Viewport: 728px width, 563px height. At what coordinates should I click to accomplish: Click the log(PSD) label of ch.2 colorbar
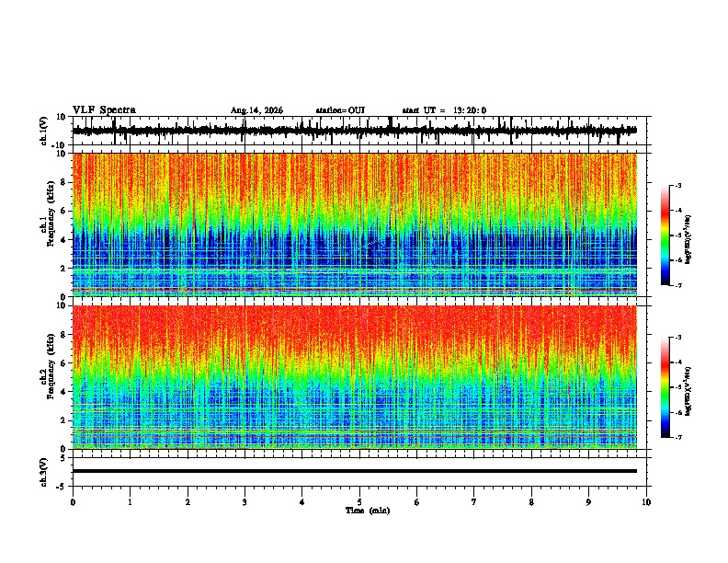coord(688,392)
